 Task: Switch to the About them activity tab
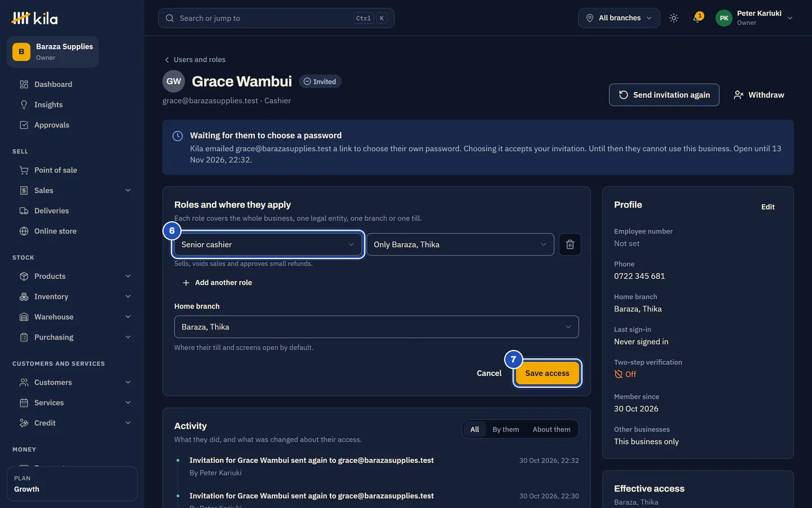coord(551,430)
